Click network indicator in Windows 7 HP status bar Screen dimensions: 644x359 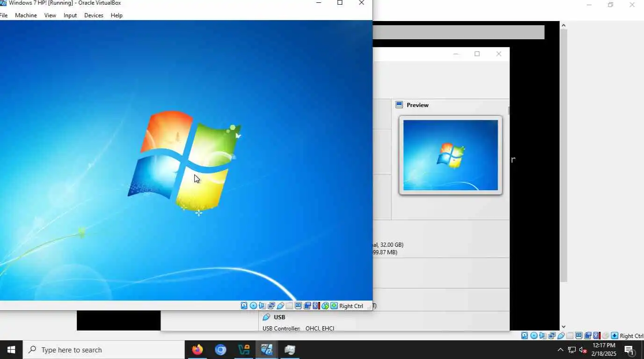(x=271, y=306)
